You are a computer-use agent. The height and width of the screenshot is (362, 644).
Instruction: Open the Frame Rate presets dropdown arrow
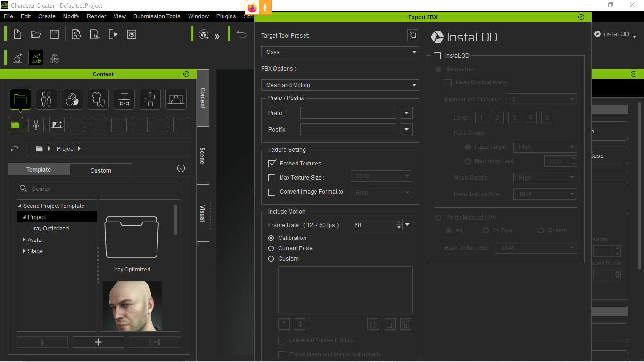click(407, 225)
